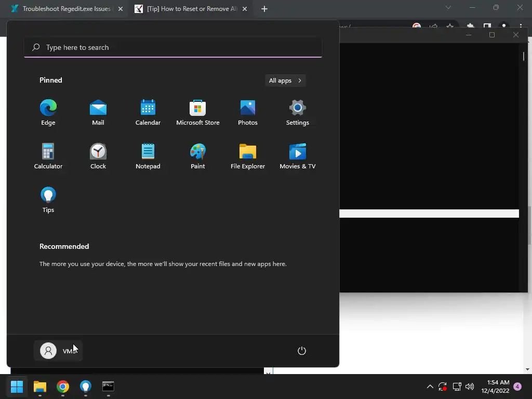The image size is (532, 399).
Task: Open Movies & TV app
Action: tap(298, 156)
